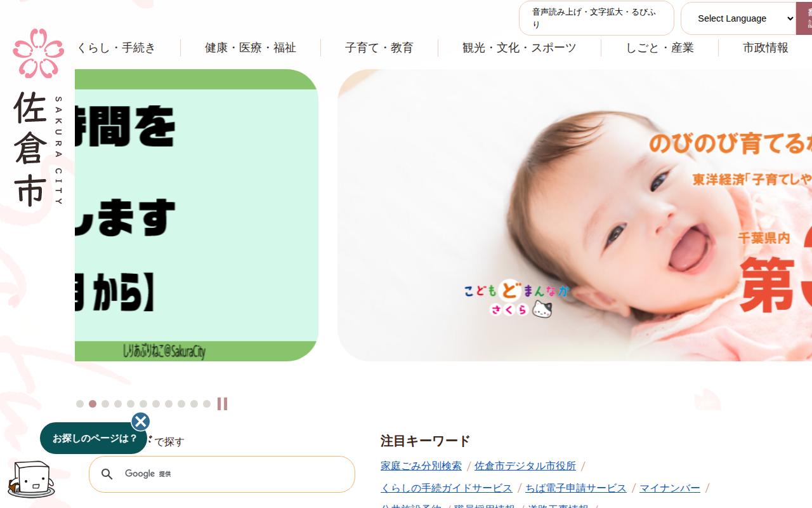Open the 市政情報 menu
The height and width of the screenshot is (508, 812).
coord(766,48)
